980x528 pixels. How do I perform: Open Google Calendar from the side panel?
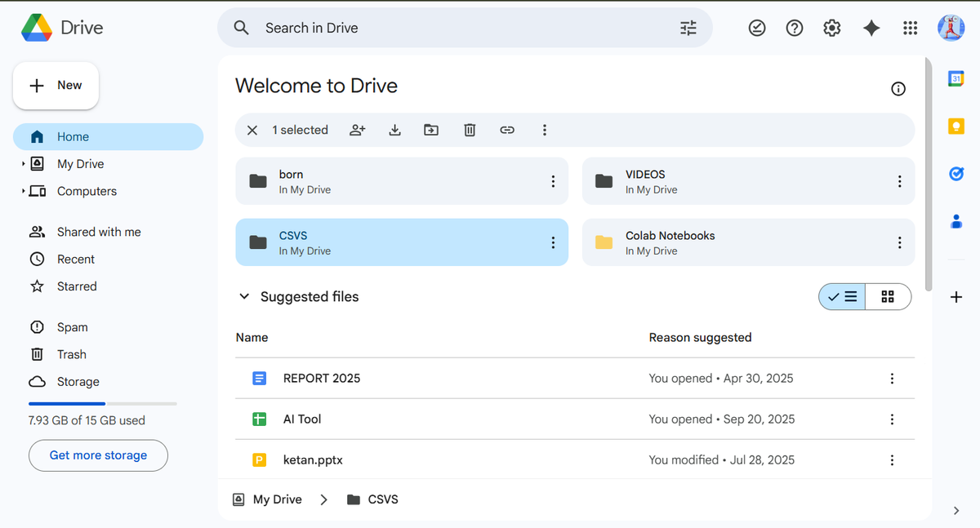pos(955,78)
